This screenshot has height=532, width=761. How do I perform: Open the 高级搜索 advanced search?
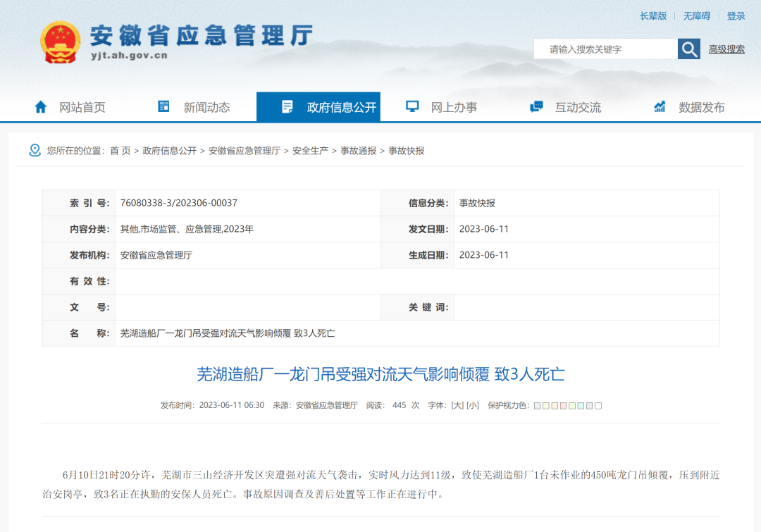[x=725, y=48]
